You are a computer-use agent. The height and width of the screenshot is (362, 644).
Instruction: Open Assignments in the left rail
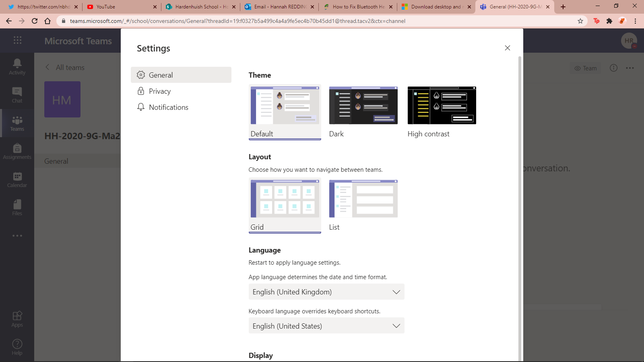17,151
